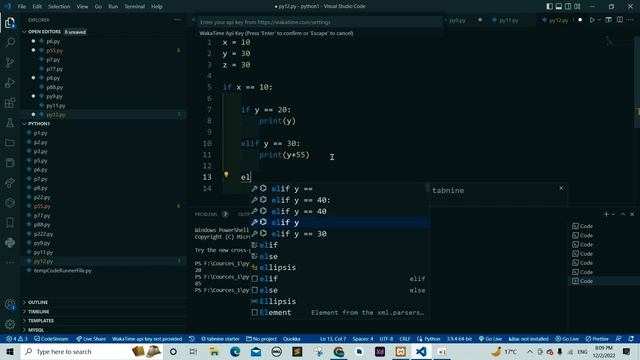Open the Accounts icon in activity bar

[10, 304]
